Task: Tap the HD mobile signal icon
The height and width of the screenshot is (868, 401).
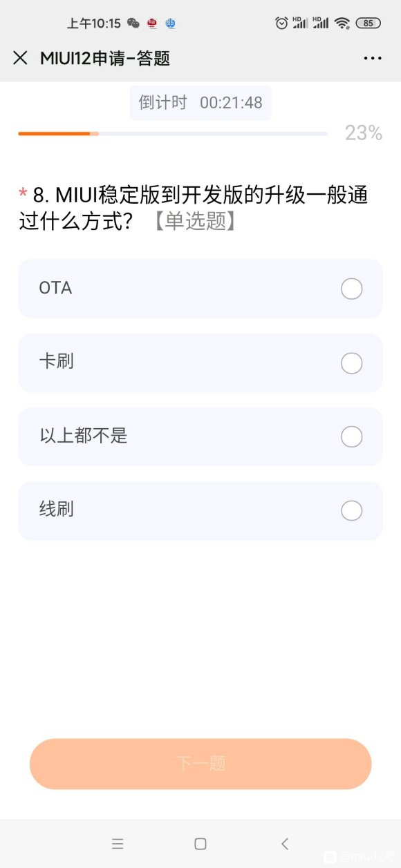Action: [301, 23]
